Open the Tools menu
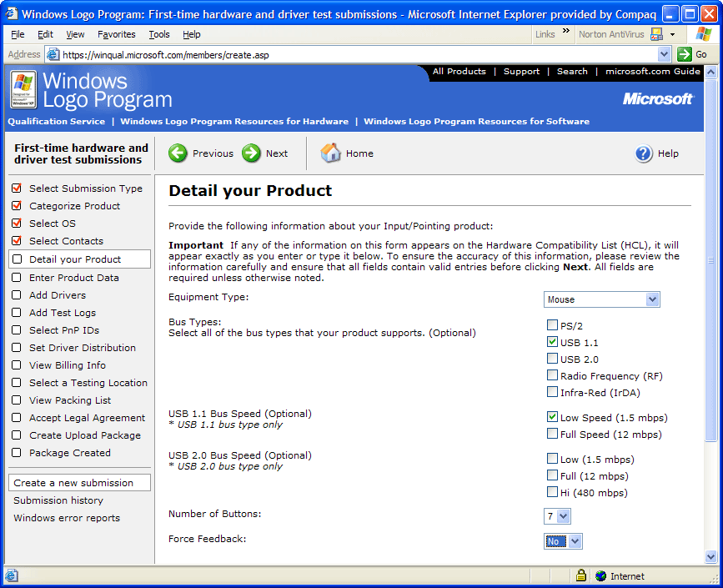 click(x=158, y=34)
